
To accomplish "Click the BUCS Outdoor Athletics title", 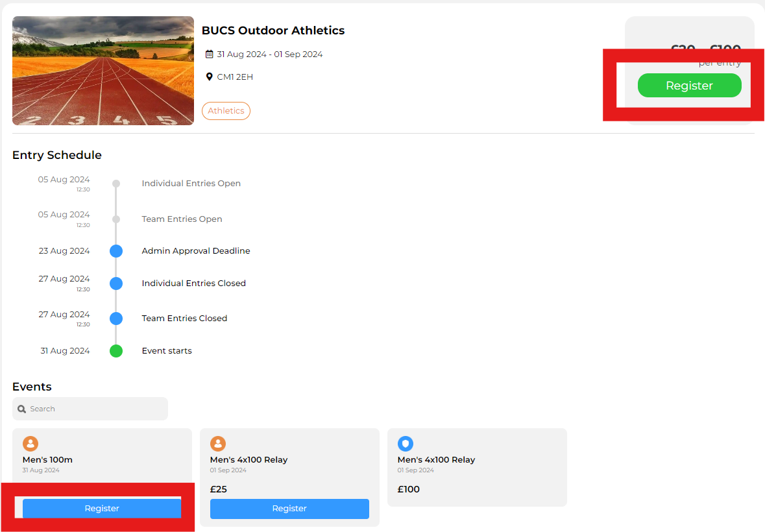I will (x=273, y=30).
